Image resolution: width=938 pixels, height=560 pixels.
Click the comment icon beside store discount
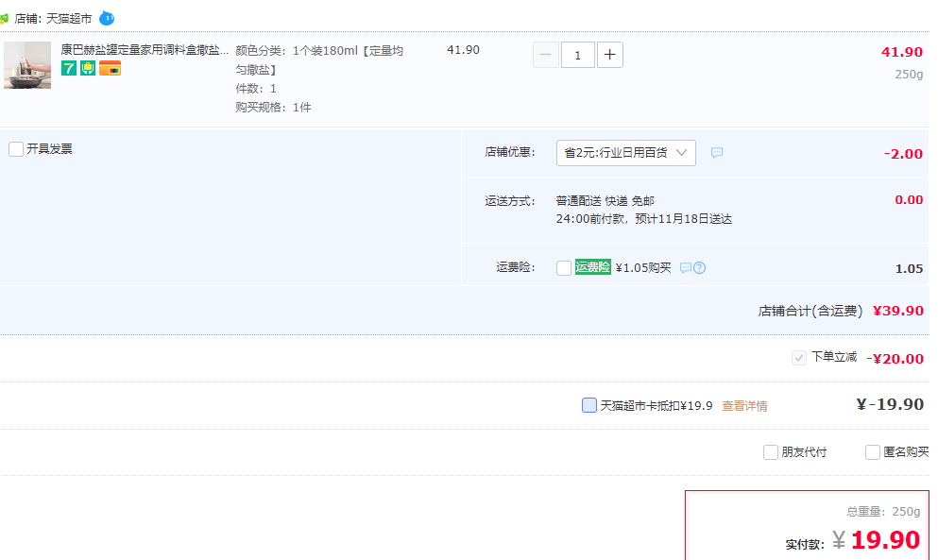pos(717,153)
